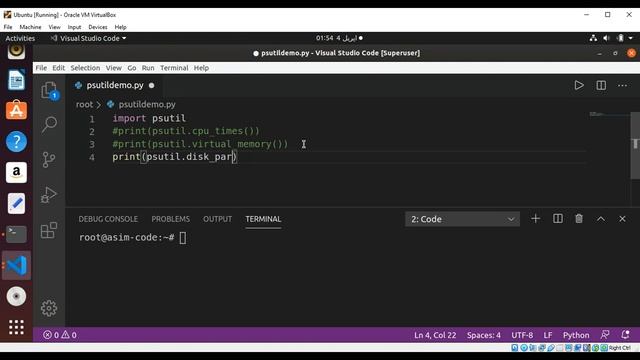Open the Help icon in the dock
Viewport: 640px width, 360px height.
pos(16,141)
